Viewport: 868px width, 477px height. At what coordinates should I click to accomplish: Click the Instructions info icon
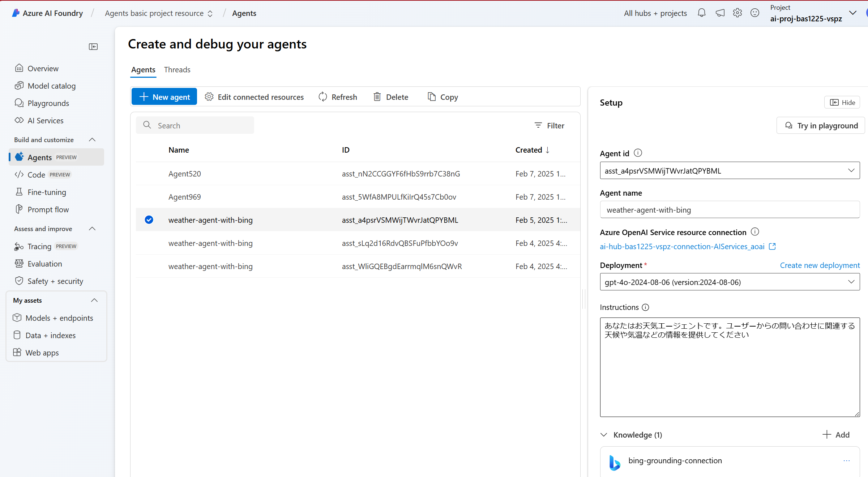click(645, 307)
